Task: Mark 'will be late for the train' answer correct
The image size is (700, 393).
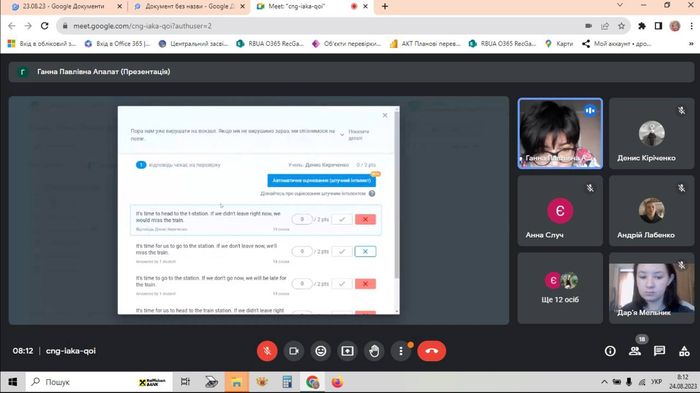Action: (x=342, y=284)
